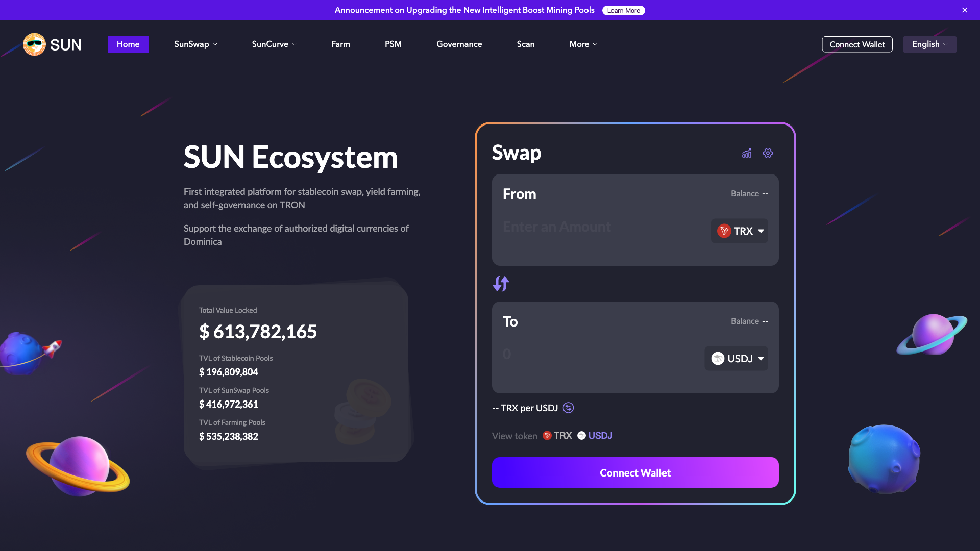
Task: Click the Swap panel title
Action: [x=517, y=153]
